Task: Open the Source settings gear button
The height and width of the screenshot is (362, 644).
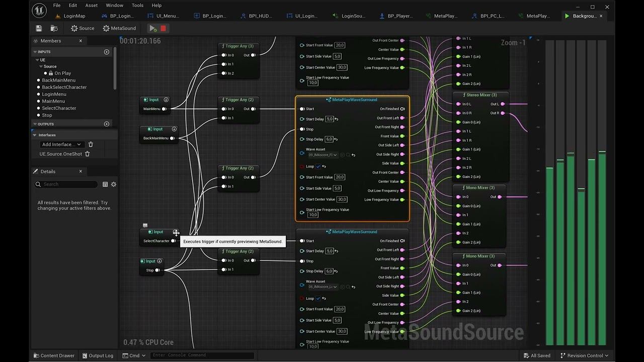Action: tap(83, 28)
